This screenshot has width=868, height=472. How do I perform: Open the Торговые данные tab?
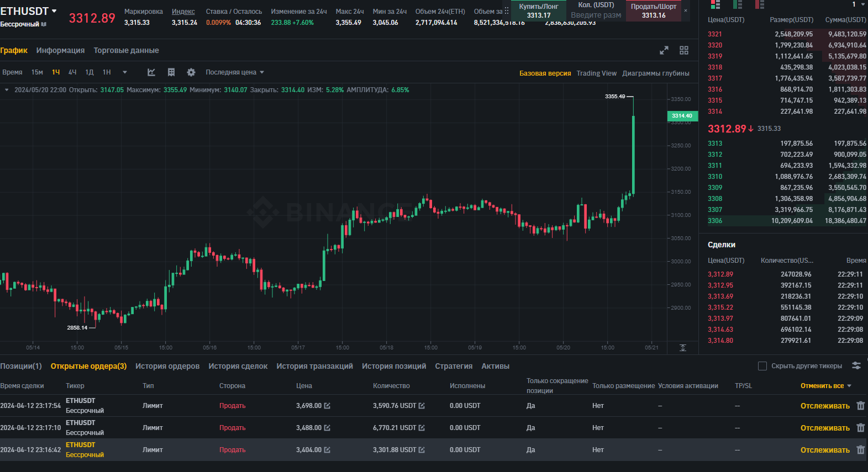coord(126,50)
